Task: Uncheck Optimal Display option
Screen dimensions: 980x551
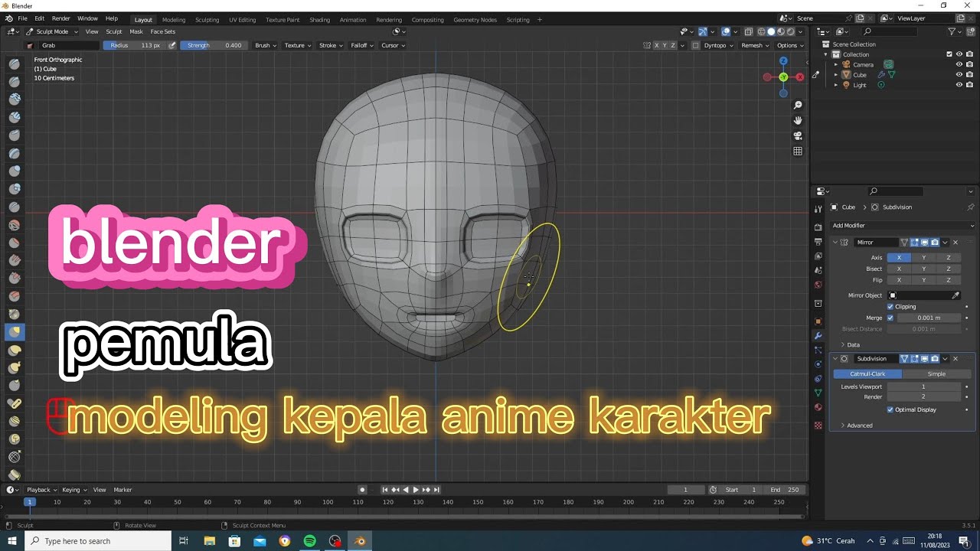Action: [890, 410]
